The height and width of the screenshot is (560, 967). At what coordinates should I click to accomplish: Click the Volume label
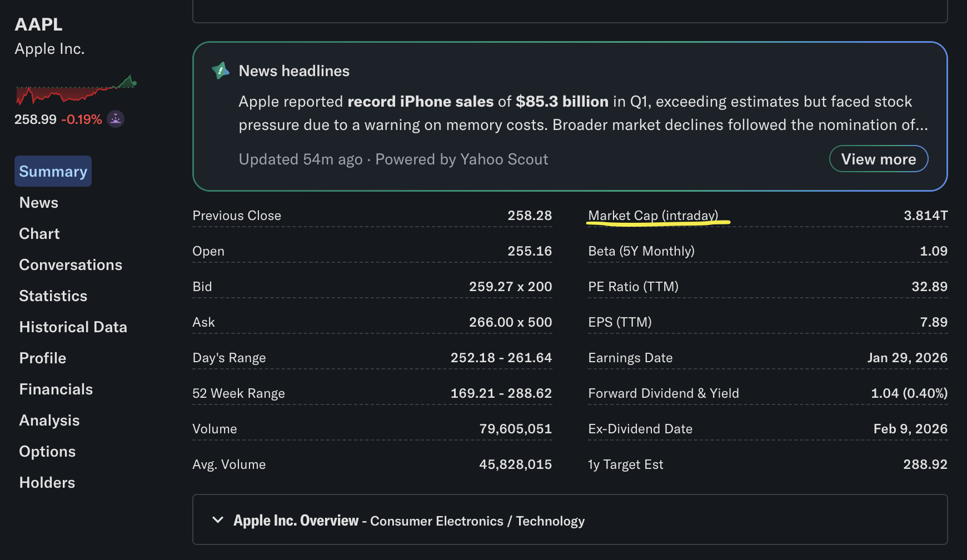coord(215,429)
